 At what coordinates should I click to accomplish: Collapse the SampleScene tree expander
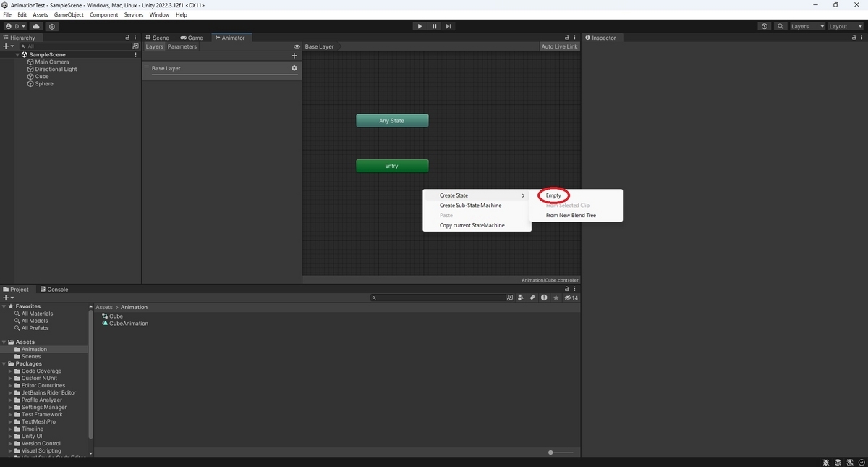pyautogui.click(x=17, y=54)
